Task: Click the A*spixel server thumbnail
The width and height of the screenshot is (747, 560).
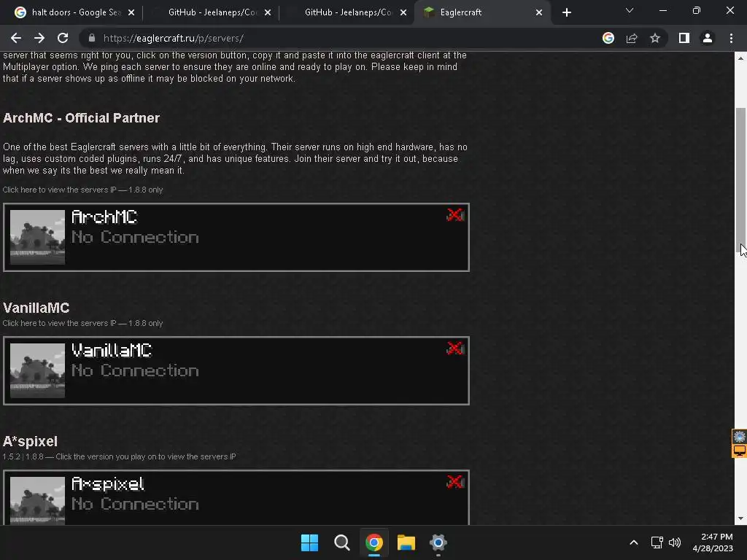Action: pos(38,500)
